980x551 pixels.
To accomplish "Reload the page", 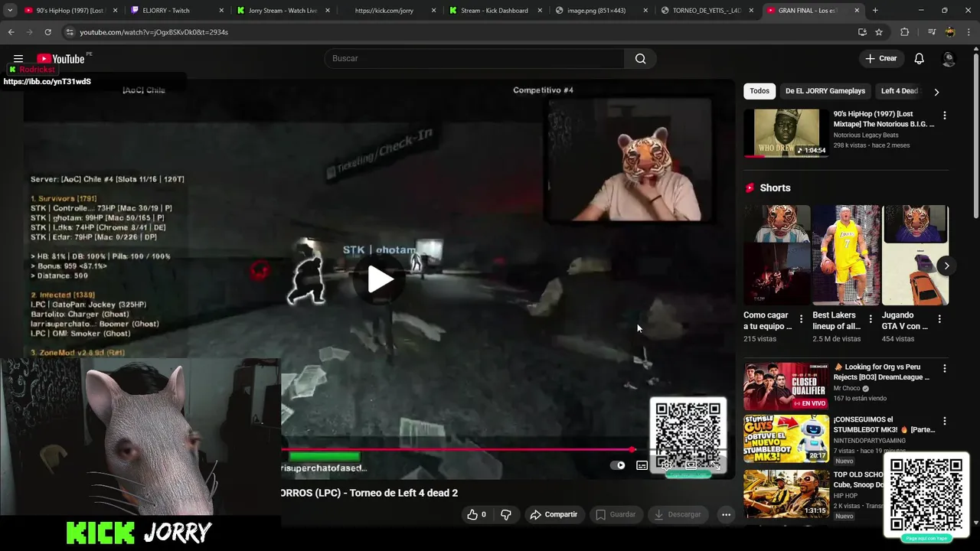I will pos(47,32).
